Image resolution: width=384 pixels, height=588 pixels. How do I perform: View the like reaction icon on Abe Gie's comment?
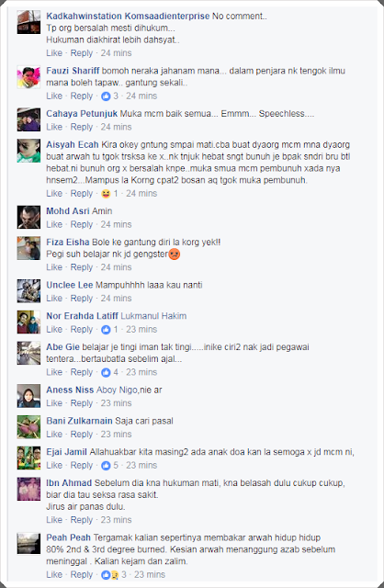(107, 372)
